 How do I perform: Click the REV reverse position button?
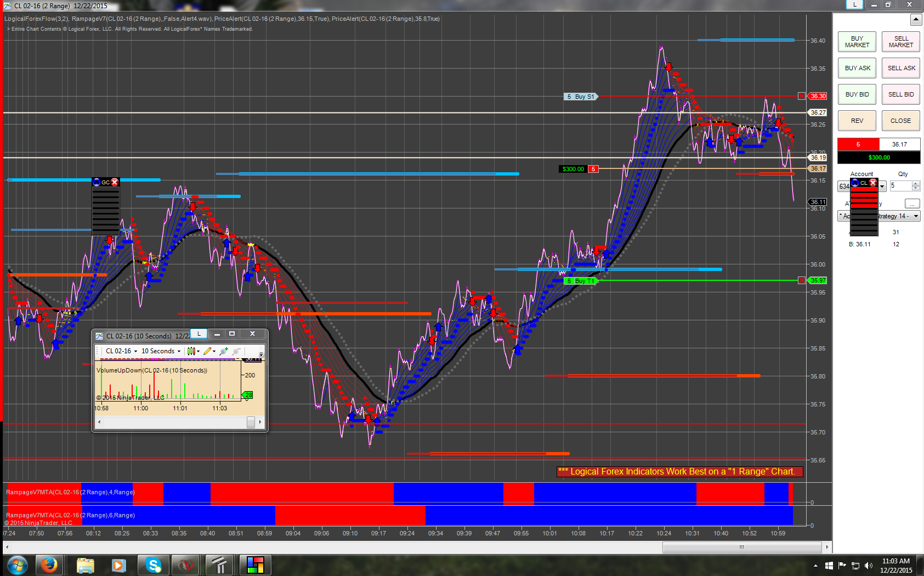tap(857, 121)
